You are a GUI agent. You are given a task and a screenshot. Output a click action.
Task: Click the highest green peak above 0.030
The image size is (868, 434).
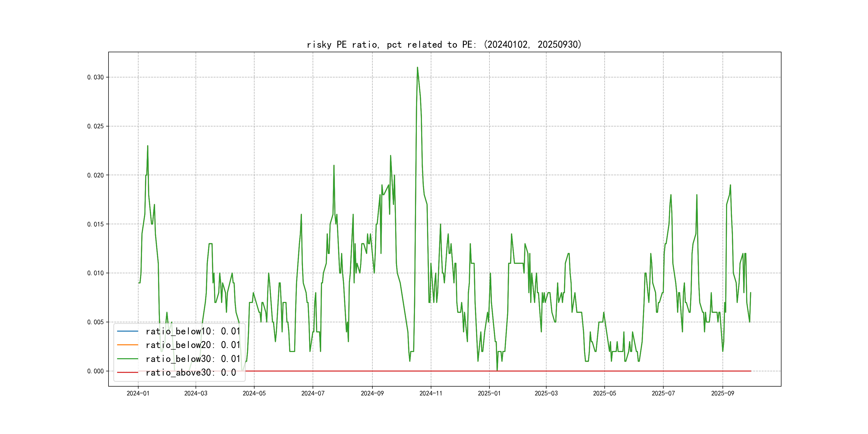(x=417, y=68)
